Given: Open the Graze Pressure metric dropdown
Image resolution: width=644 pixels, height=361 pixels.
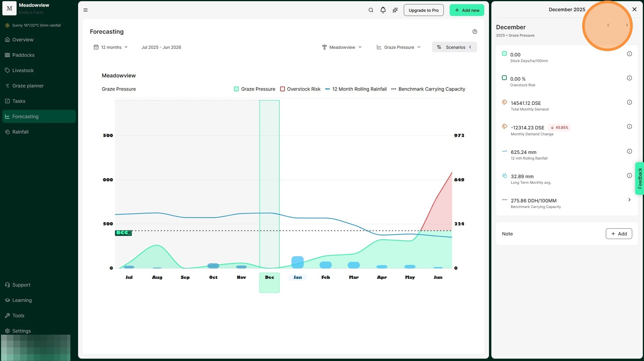Looking at the screenshot, I should 398,47.
